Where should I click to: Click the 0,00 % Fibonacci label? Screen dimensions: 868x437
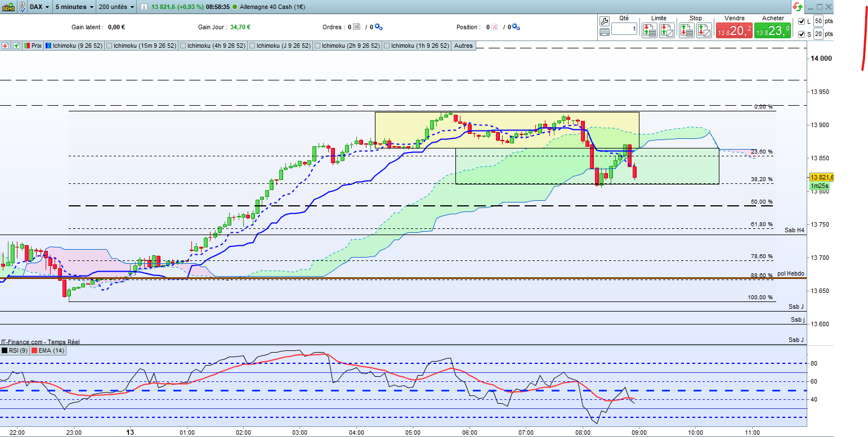coord(763,107)
